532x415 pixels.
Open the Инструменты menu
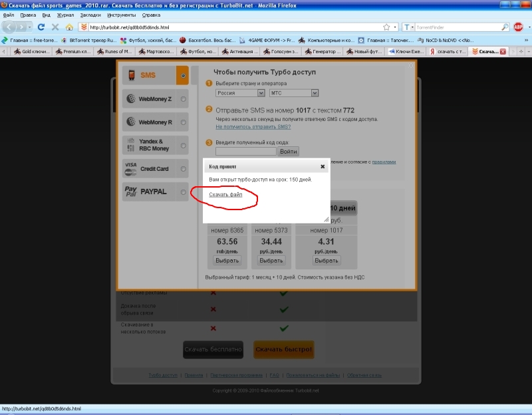[122, 15]
